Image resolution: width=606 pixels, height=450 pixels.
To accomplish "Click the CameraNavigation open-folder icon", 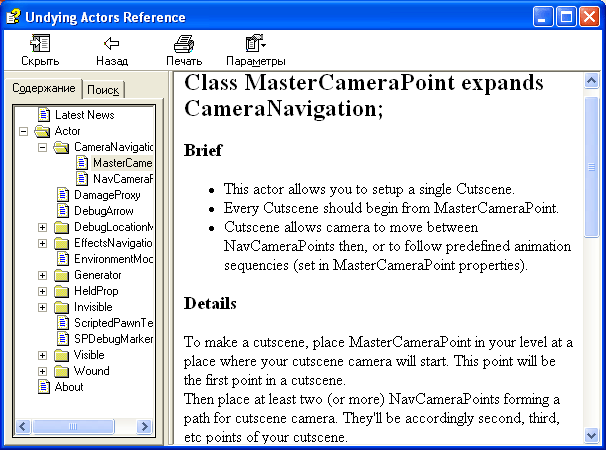I will click(61, 147).
